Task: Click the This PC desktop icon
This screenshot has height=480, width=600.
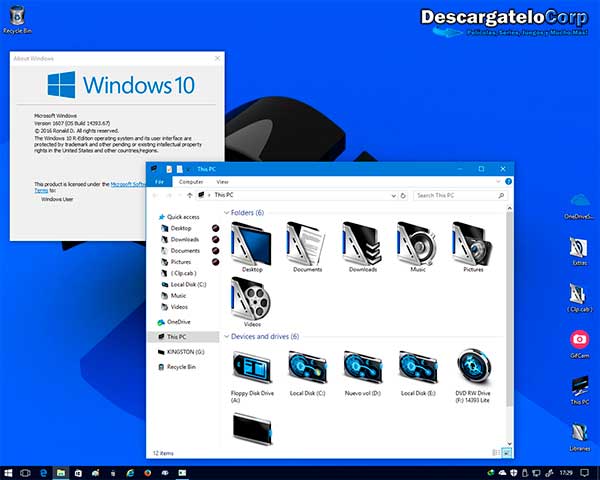Action: pos(580,386)
